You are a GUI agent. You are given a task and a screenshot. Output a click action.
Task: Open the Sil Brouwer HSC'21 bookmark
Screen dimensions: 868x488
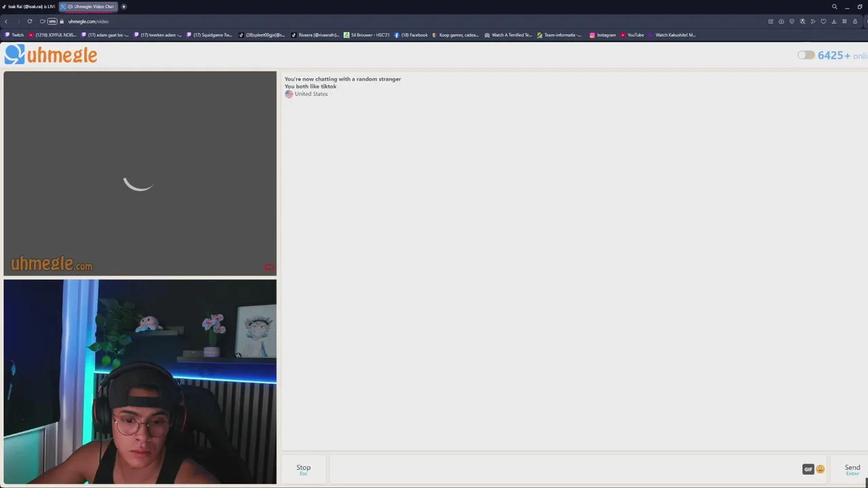[x=367, y=35]
